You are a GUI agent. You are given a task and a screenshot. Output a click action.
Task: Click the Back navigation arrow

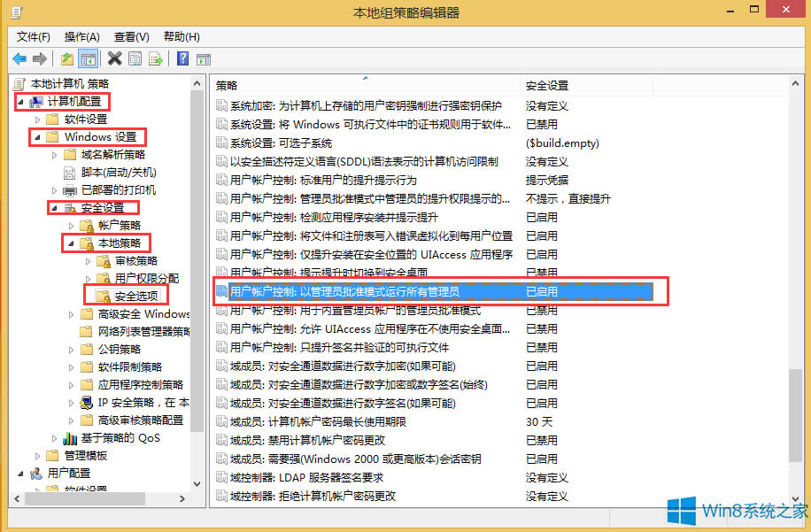coord(19,58)
